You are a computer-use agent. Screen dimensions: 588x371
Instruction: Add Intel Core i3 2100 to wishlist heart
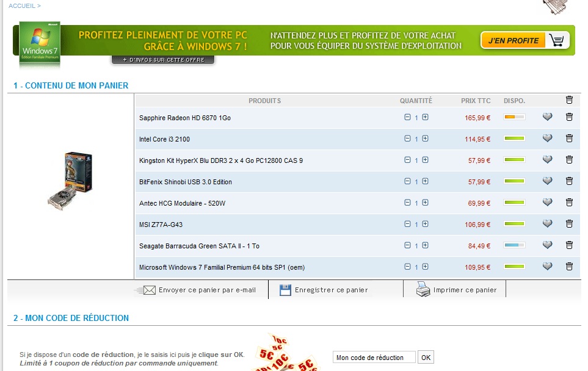547,139
